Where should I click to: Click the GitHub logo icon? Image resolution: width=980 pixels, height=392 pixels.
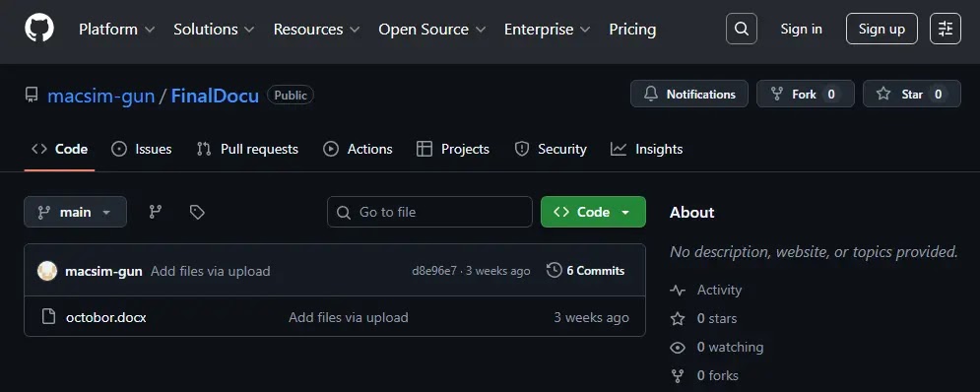(x=39, y=29)
